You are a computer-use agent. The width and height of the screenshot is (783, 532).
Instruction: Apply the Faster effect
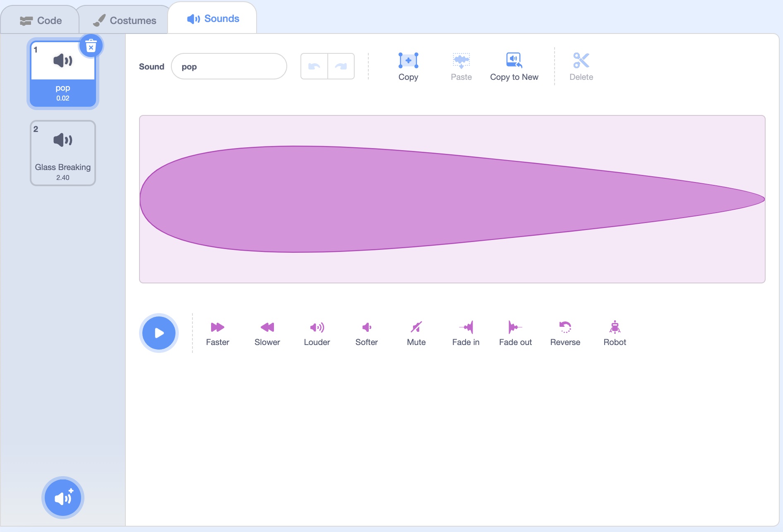click(x=218, y=333)
